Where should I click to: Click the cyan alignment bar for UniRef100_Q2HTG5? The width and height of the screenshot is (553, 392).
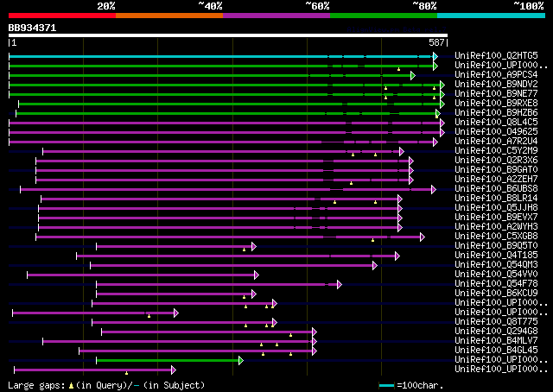221,56
